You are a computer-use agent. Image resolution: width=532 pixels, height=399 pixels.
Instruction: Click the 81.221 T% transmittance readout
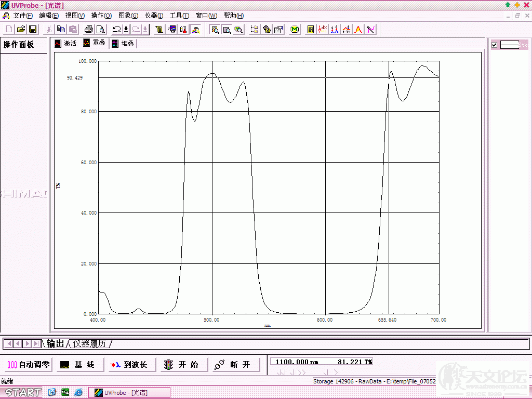pos(355,362)
